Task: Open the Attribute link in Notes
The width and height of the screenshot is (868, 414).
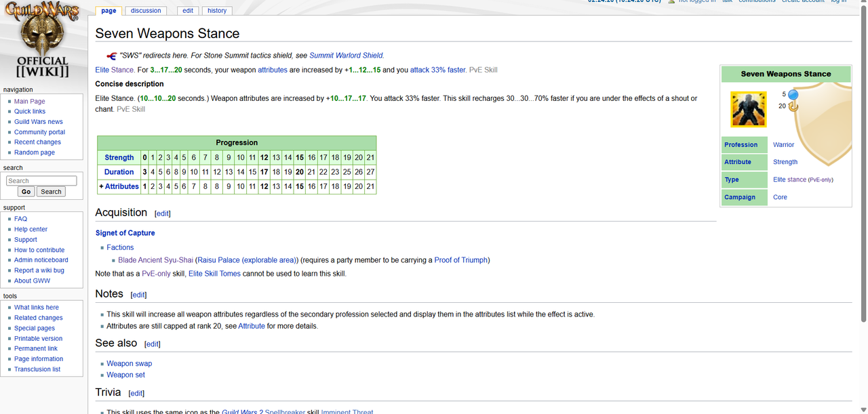Action: click(x=252, y=326)
